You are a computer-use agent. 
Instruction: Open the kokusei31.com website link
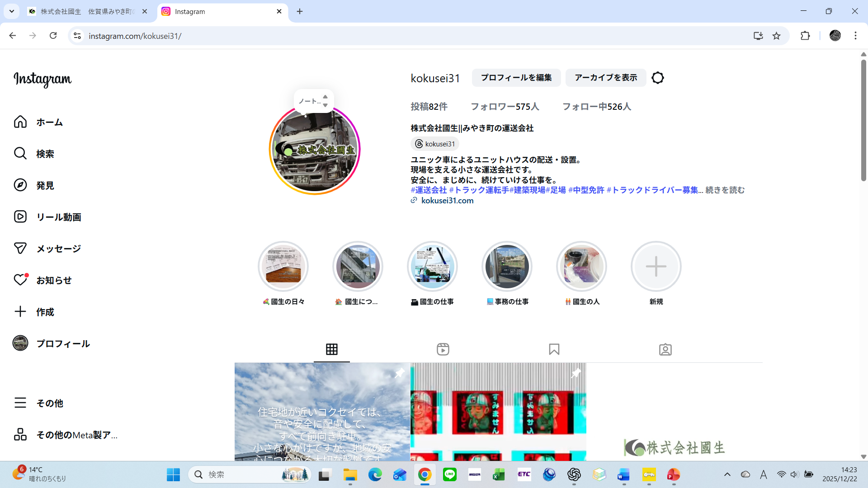447,201
